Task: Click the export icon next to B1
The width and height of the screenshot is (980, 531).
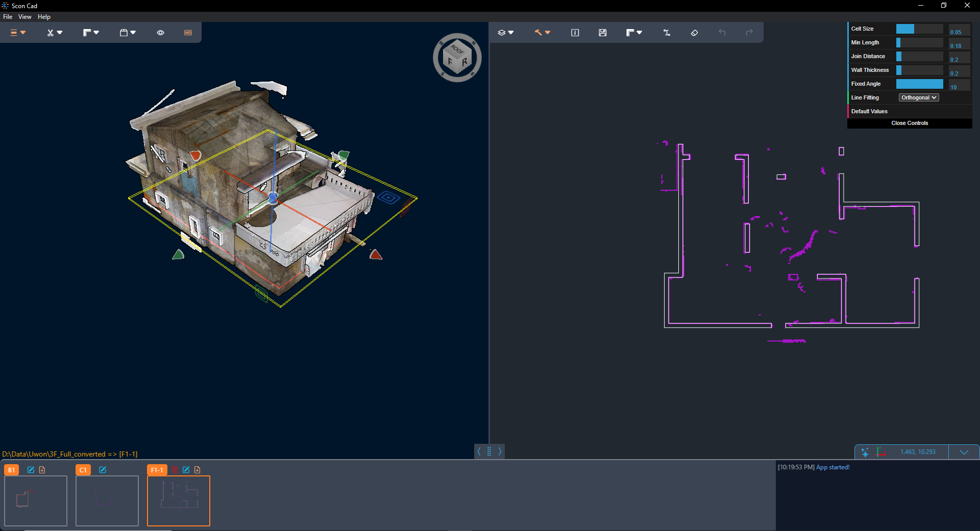Action: (x=42, y=470)
